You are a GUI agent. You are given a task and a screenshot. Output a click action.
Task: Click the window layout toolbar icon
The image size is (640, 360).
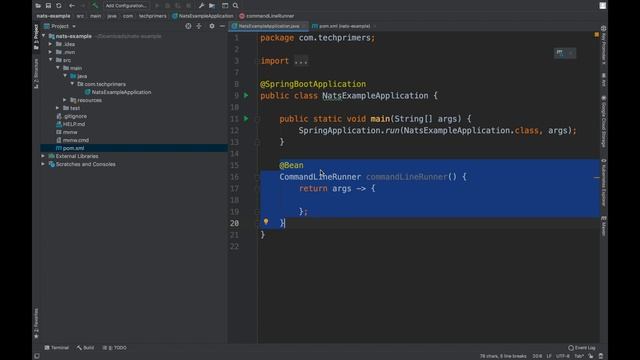225,6
